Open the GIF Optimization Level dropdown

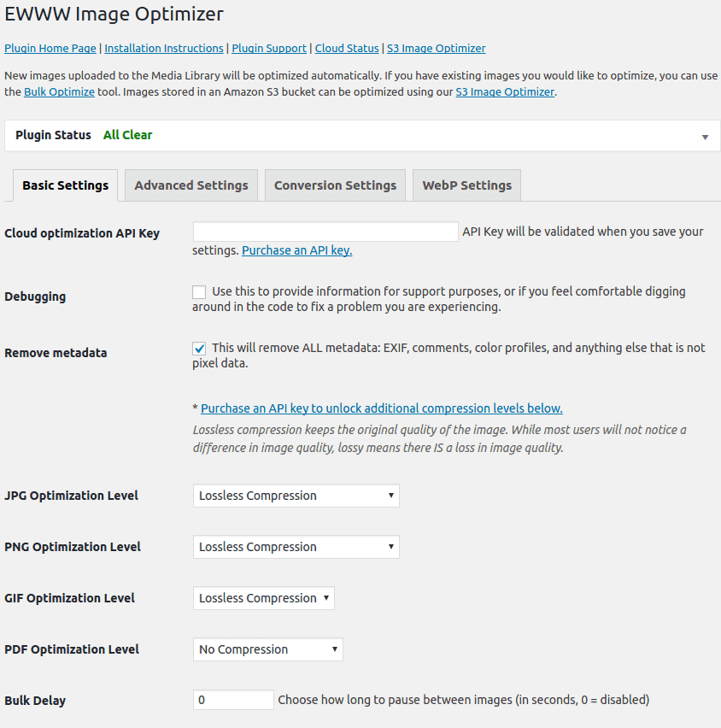263,597
